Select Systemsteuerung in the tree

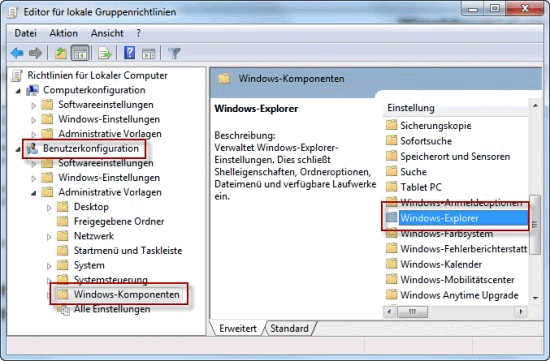pos(110,280)
